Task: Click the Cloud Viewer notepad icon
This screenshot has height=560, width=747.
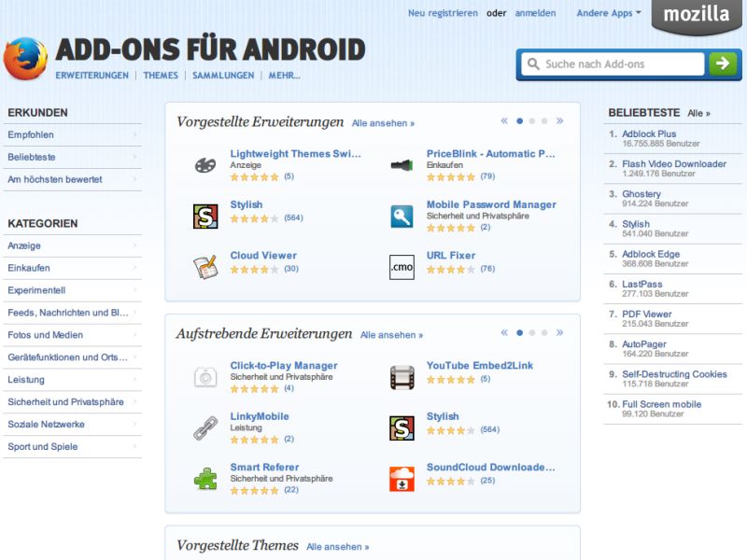Action: [205, 267]
